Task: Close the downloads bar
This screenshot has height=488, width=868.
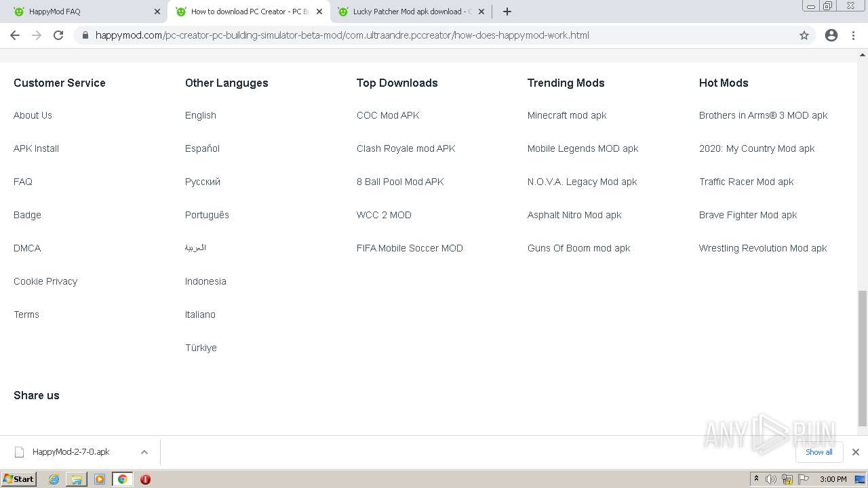Action: pyautogui.click(x=856, y=452)
